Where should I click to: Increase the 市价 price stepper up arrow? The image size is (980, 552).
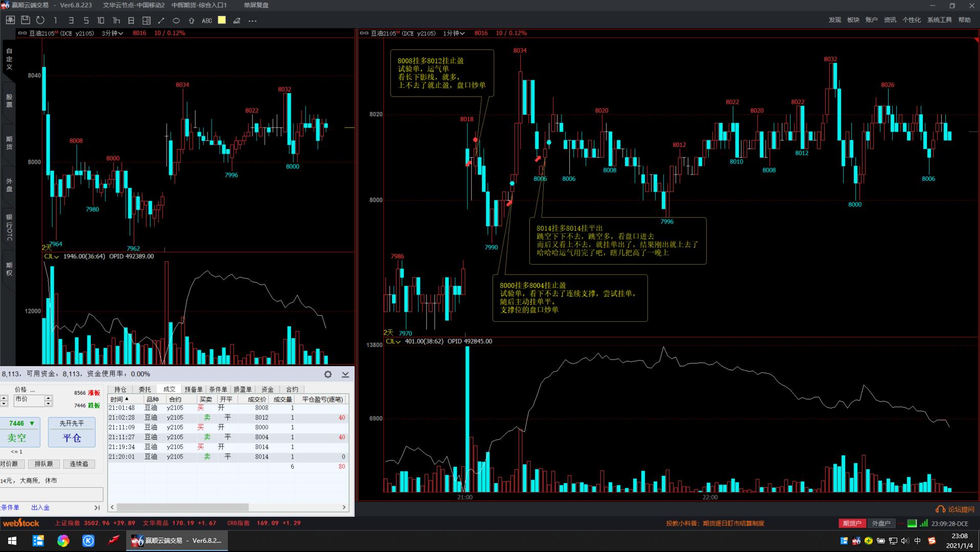click(48, 398)
